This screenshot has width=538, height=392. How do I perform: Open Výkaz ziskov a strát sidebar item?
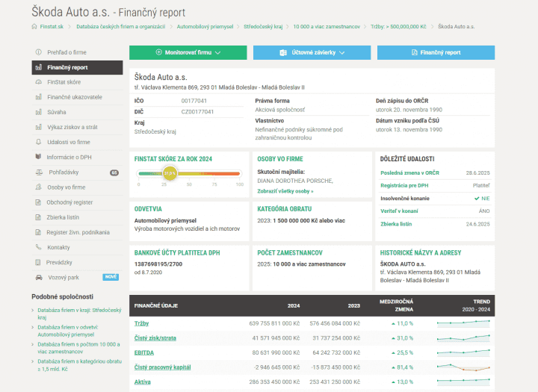77,127
